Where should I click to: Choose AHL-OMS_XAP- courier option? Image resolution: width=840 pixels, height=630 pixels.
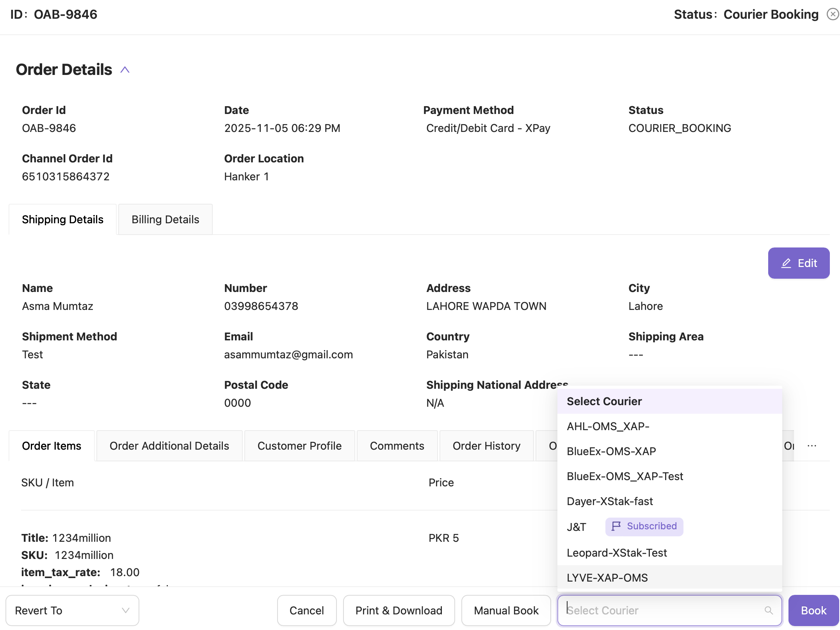(670, 426)
